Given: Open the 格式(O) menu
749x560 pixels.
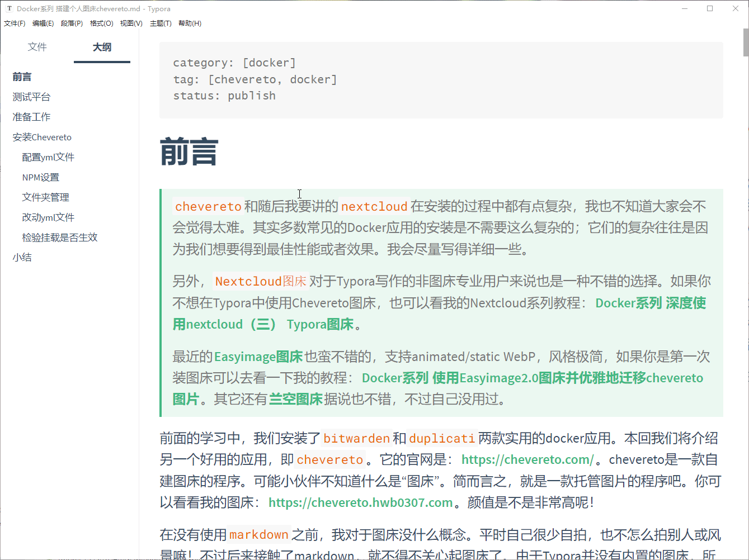Looking at the screenshot, I should (101, 23).
